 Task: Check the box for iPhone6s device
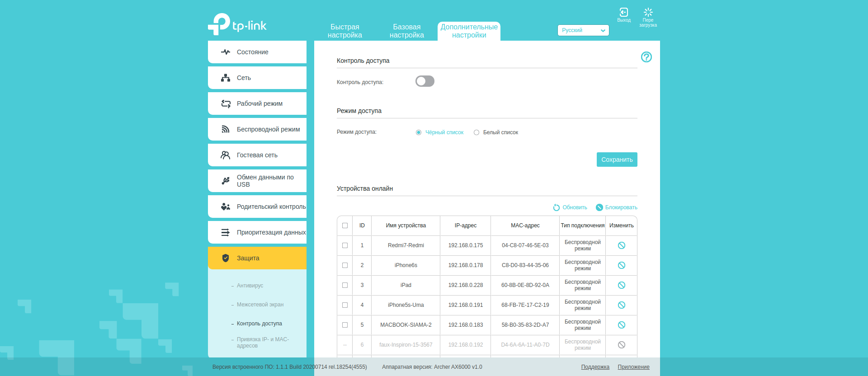point(345,265)
